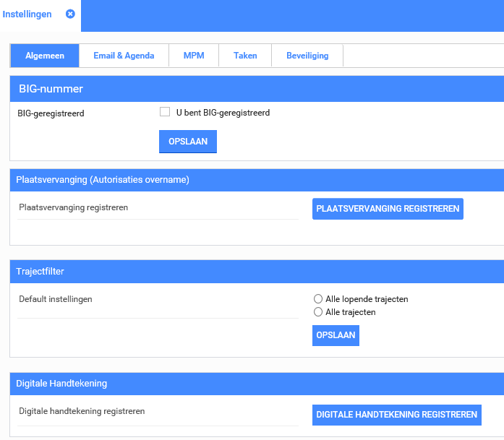Switch to the Taken tab
This screenshot has height=440, width=504.
tap(245, 56)
